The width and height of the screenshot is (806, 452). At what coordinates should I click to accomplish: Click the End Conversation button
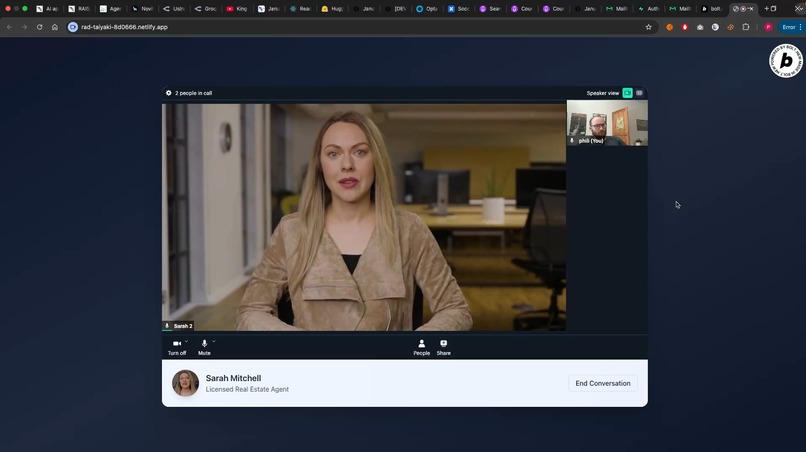coord(602,383)
